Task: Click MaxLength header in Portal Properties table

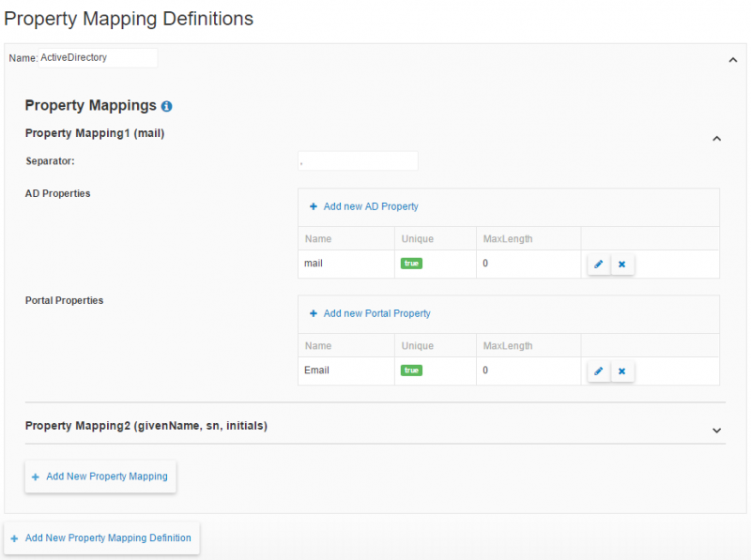Action: [508, 345]
